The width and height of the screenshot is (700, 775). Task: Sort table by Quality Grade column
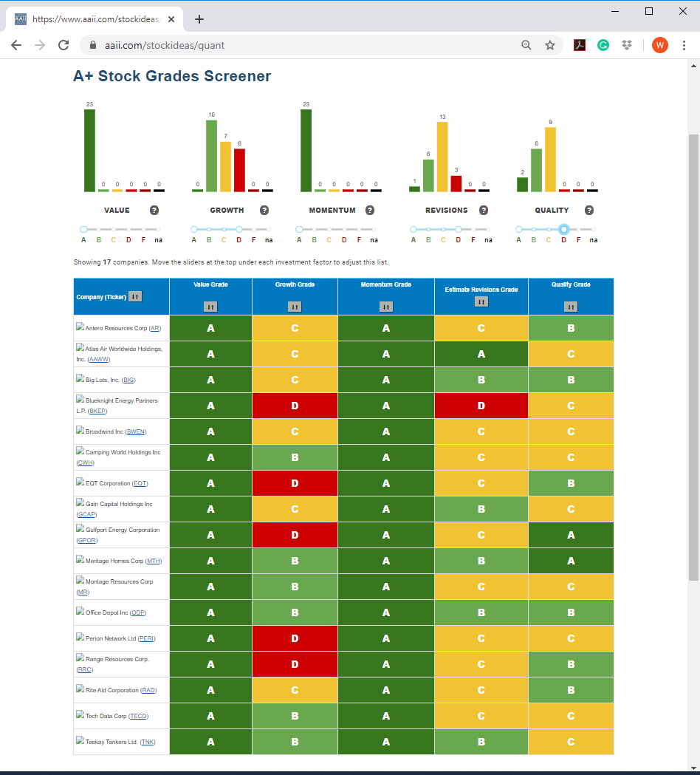coord(571,307)
